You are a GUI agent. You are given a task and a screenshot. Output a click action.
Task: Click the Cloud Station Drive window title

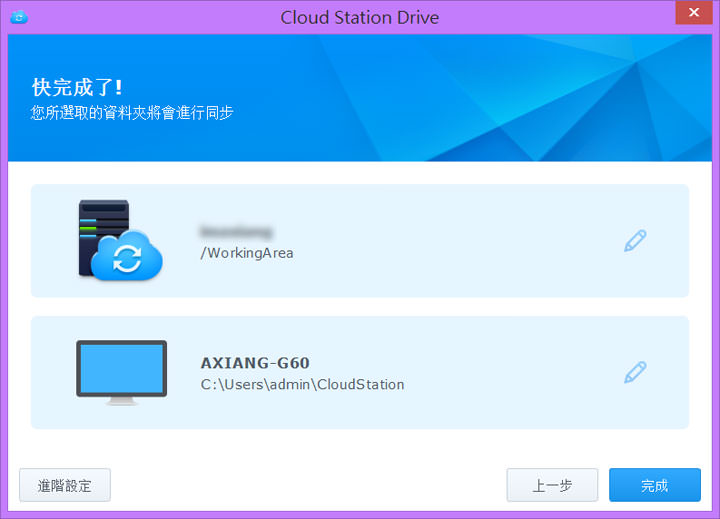pyautogui.click(x=359, y=17)
